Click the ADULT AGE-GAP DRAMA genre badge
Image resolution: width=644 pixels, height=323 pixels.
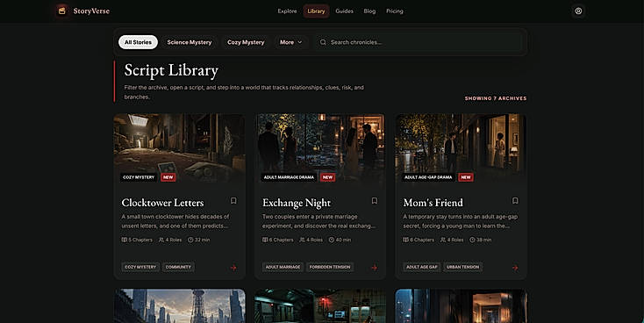(x=428, y=177)
